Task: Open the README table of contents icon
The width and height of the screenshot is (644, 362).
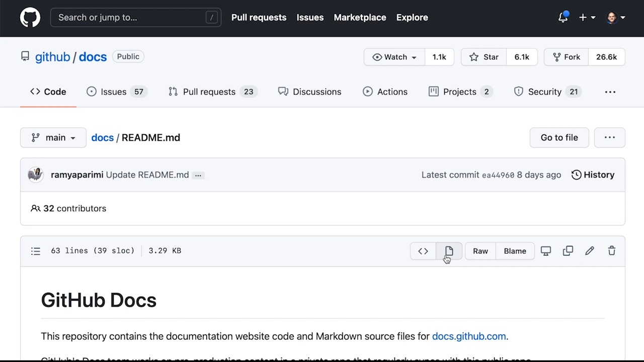Action: pyautogui.click(x=35, y=250)
